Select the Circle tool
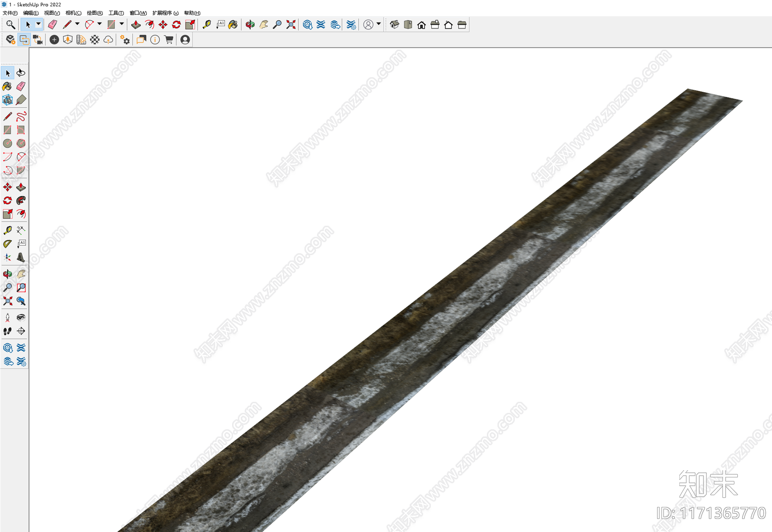 tap(8, 143)
